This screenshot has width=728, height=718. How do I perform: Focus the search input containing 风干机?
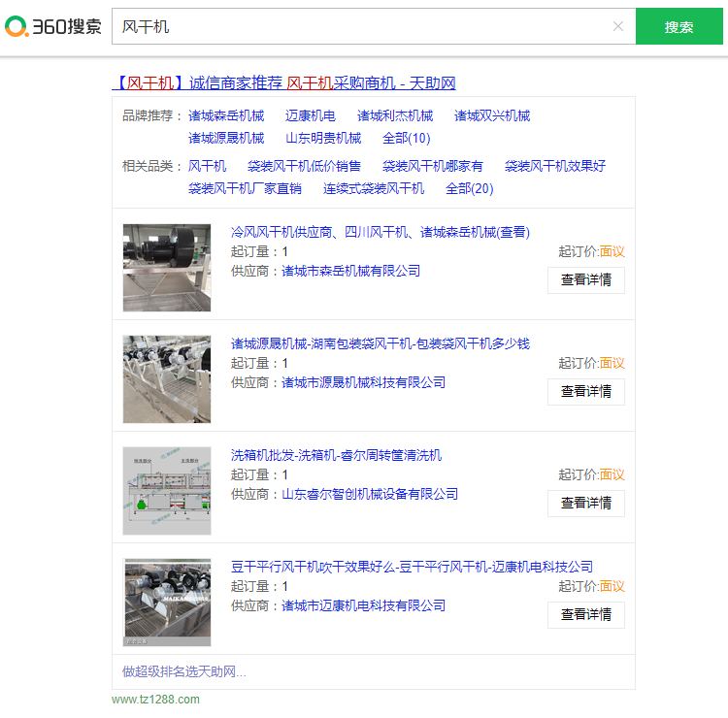(359, 26)
